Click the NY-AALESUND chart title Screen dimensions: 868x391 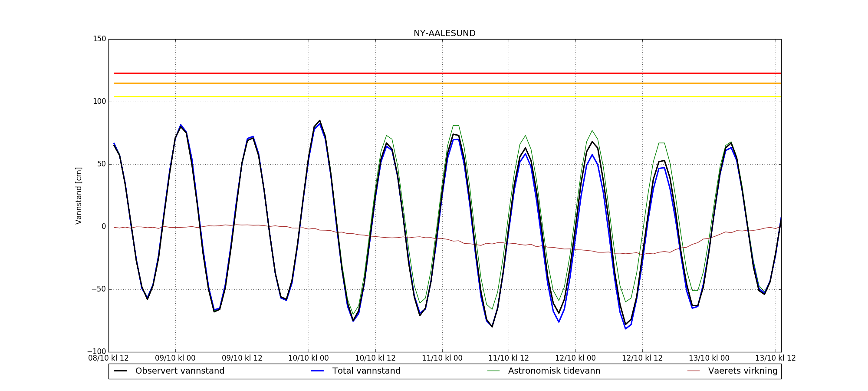444,33
